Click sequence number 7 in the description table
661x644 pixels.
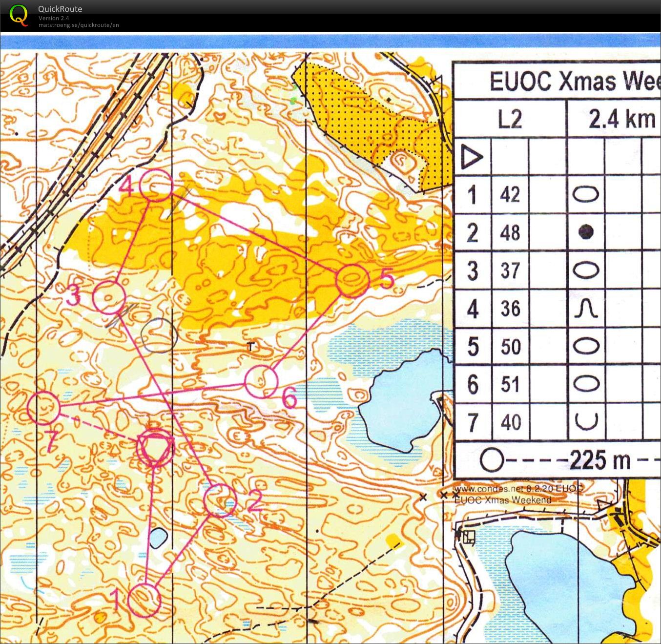[x=473, y=422]
